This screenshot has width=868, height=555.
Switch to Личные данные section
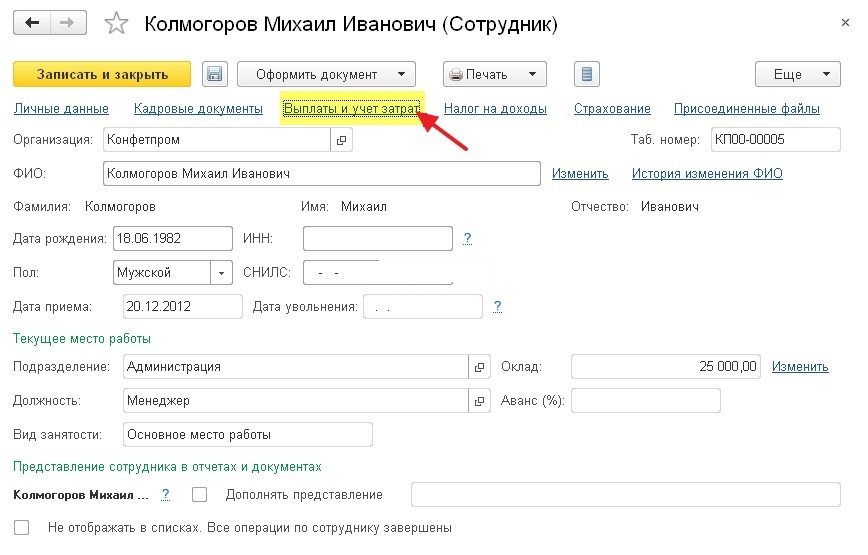61,109
